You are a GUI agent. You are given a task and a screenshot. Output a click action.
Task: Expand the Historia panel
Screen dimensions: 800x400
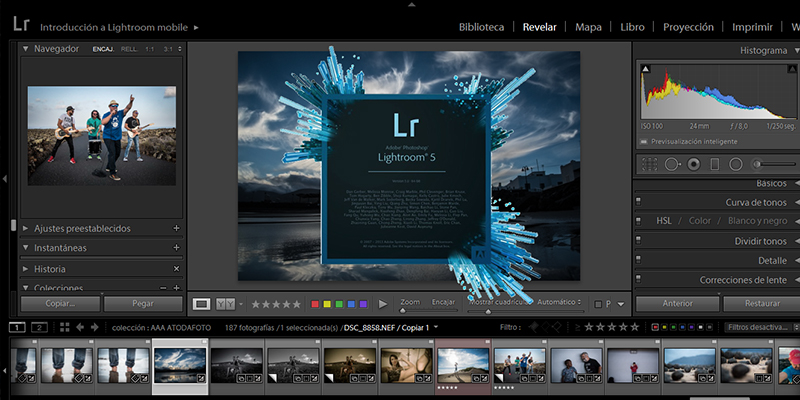(26, 269)
